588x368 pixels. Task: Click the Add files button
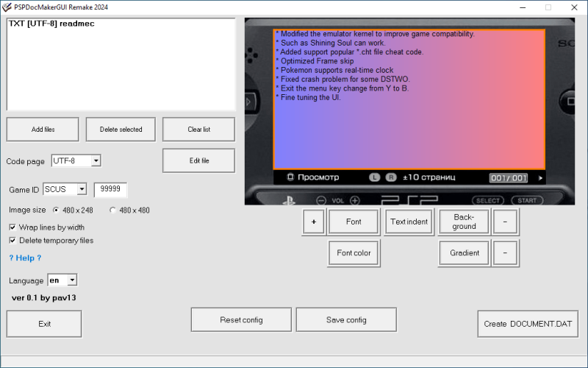pos(43,130)
